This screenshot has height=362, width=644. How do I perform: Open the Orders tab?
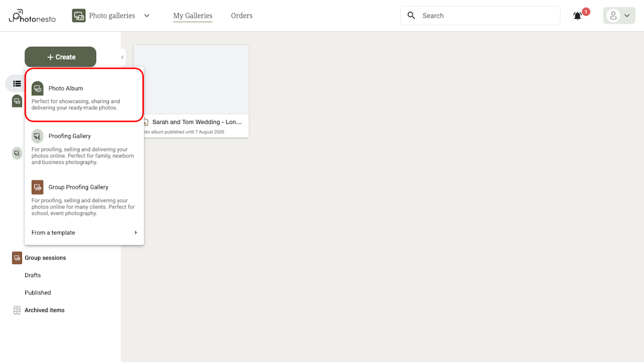241,16
